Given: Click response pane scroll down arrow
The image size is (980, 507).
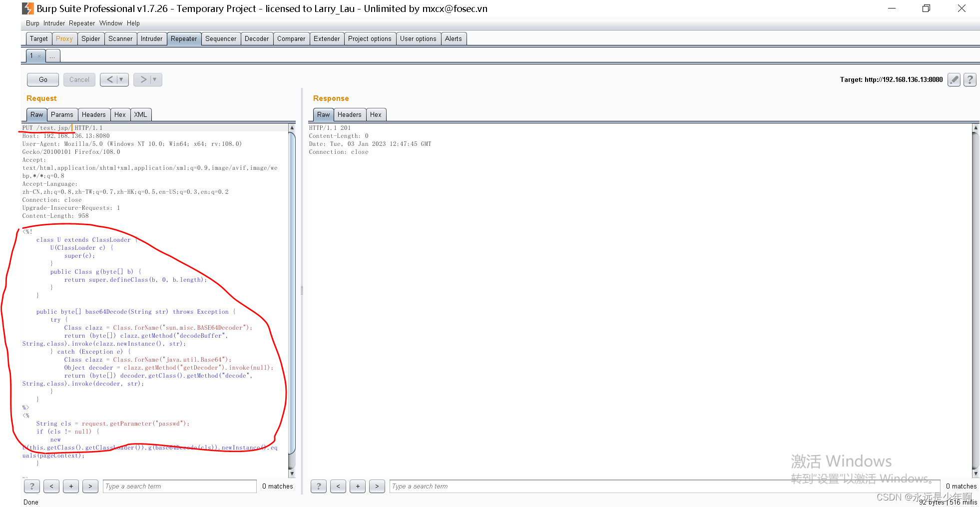Looking at the screenshot, I should tap(975, 474).
